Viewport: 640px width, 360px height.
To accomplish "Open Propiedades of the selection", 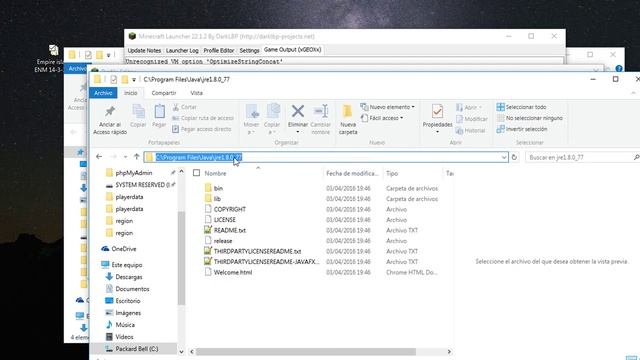I will pos(437,119).
